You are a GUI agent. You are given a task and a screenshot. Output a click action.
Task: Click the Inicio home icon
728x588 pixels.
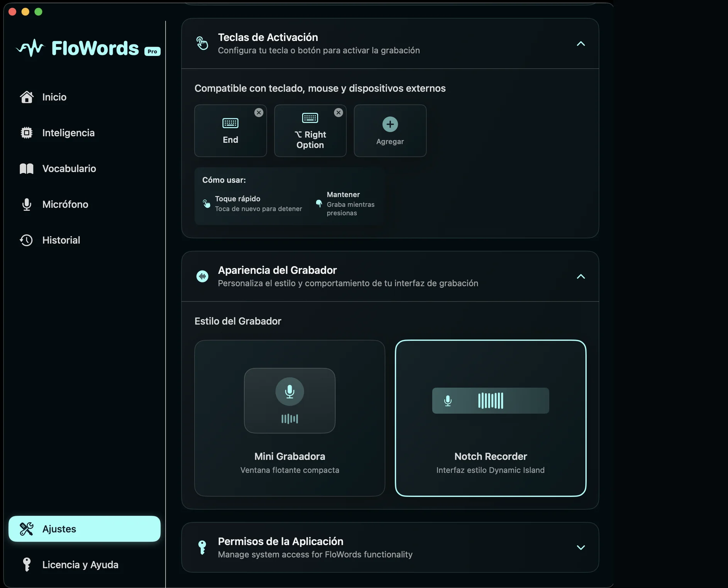click(27, 97)
